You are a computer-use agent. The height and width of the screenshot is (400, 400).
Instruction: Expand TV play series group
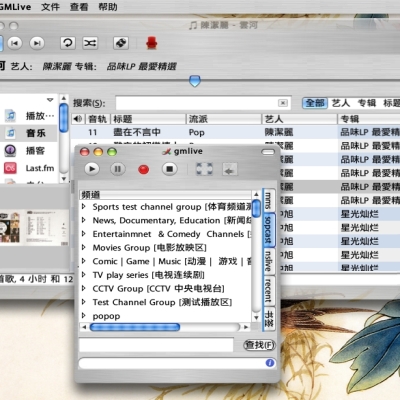84,275
